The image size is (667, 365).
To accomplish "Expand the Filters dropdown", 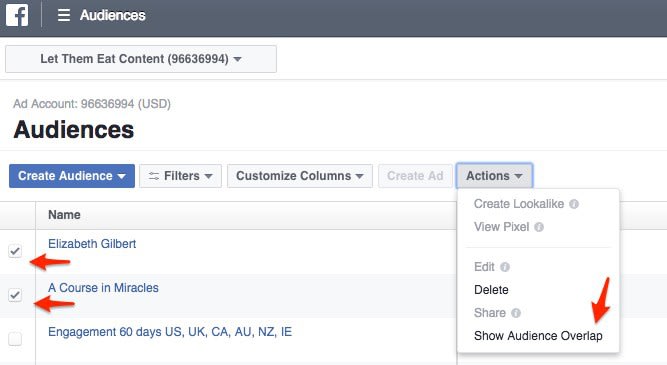I will click(x=180, y=176).
